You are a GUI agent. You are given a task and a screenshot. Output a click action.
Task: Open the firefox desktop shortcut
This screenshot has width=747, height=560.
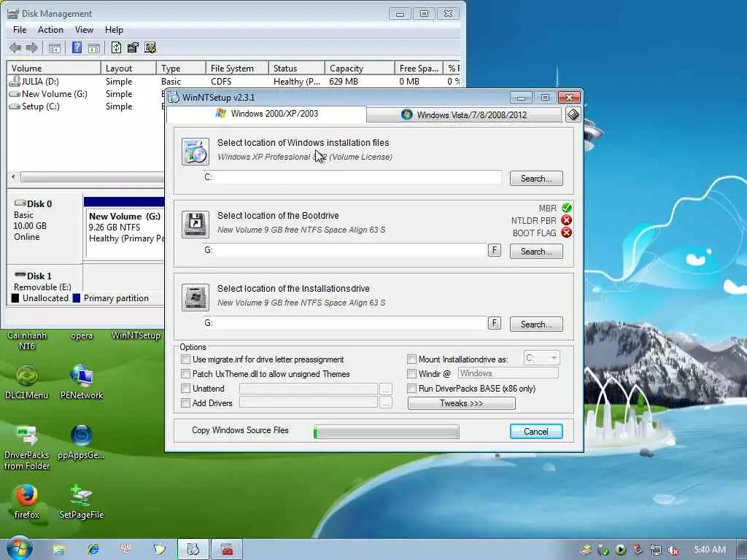click(27, 502)
